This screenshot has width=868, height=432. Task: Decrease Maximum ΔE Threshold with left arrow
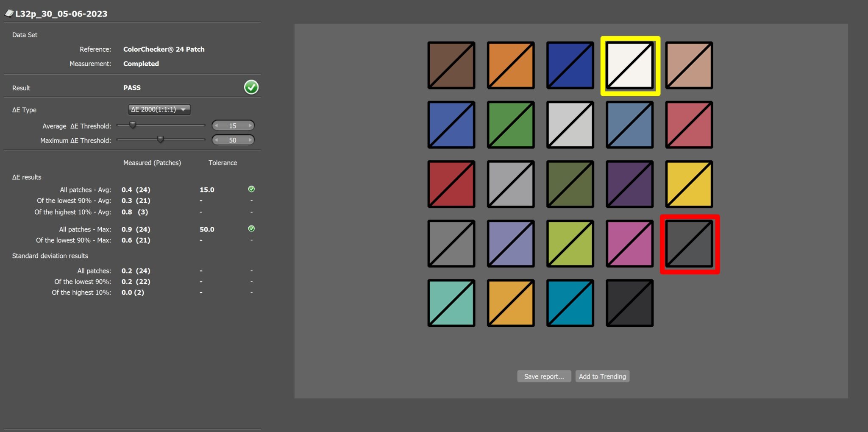coord(217,140)
